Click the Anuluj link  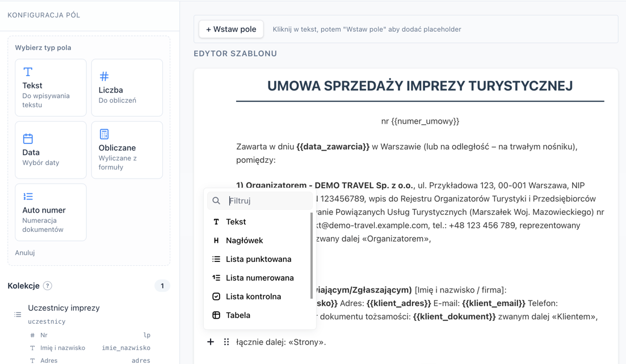point(24,252)
